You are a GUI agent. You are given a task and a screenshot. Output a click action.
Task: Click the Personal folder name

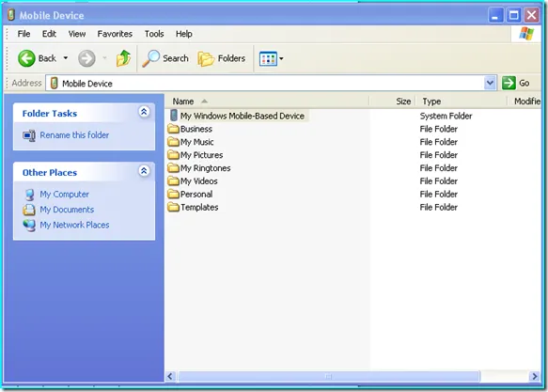pyautogui.click(x=196, y=195)
